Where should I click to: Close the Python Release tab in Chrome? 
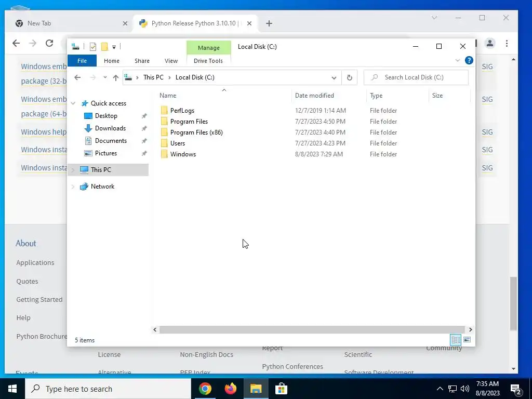pyautogui.click(x=249, y=23)
